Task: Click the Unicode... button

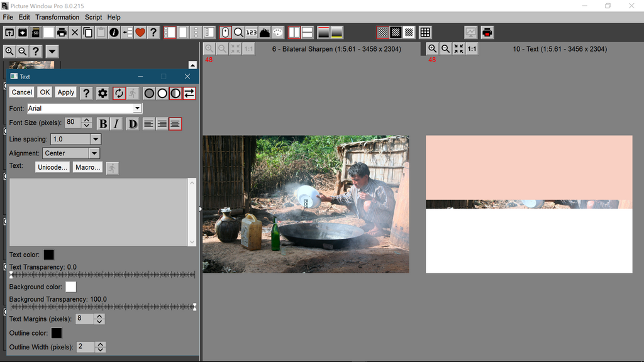Action: tap(53, 167)
